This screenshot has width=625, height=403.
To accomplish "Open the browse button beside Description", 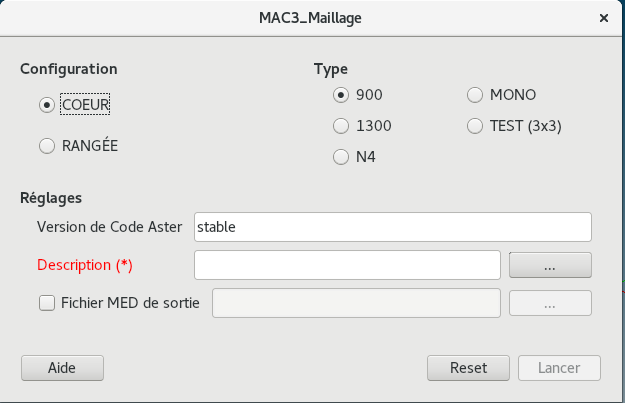I will click(x=550, y=265).
